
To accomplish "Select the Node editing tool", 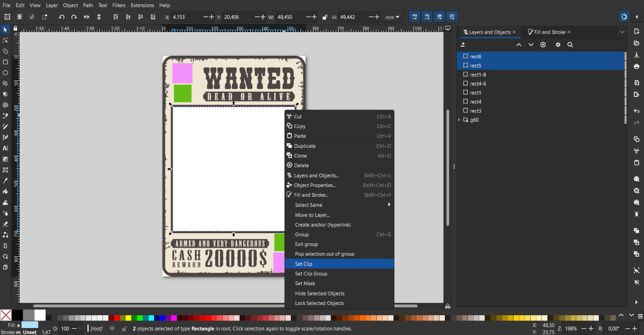I will [x=5, y=40].
